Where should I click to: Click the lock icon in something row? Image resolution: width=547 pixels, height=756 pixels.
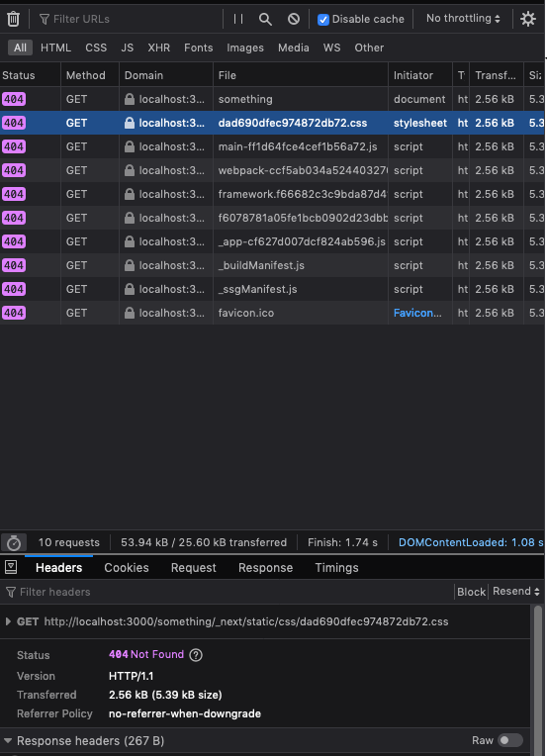tap(130, 99)
